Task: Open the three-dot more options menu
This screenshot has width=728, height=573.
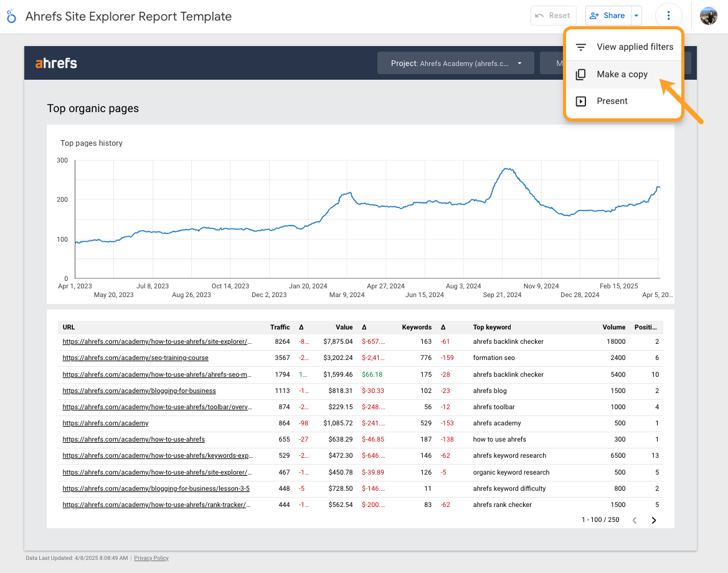Action: coord(669,15)
